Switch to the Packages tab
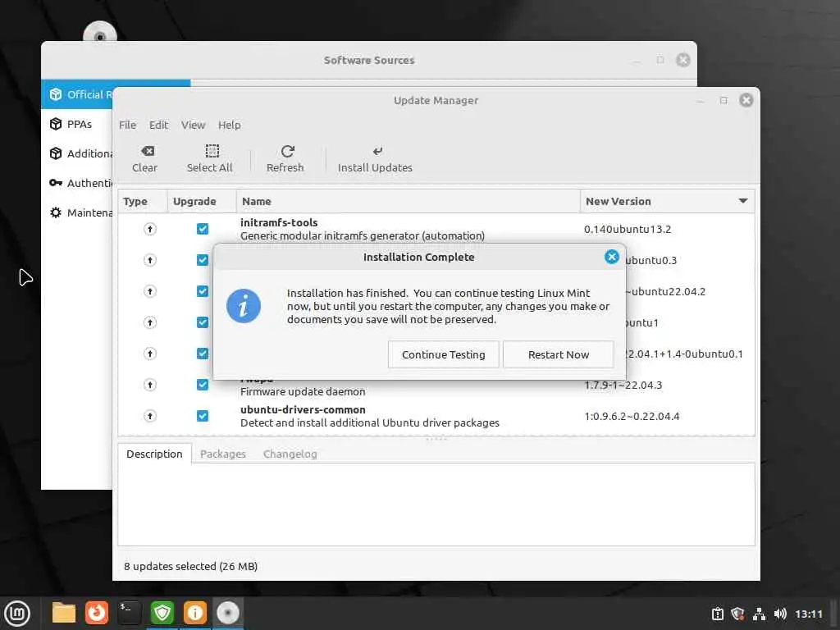The width and height of the screenshot is (840, 630). point(223,454)
